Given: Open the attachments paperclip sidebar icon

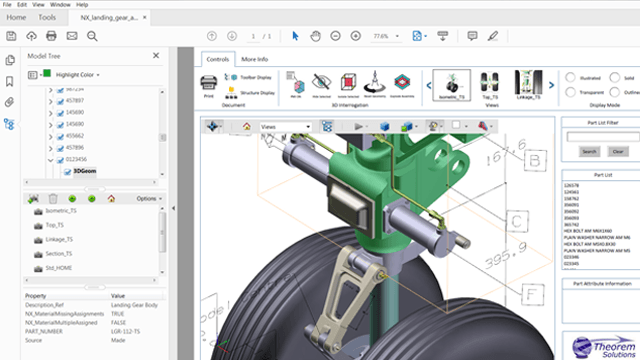Looking at the screenshot, I should tap(9, 102).
